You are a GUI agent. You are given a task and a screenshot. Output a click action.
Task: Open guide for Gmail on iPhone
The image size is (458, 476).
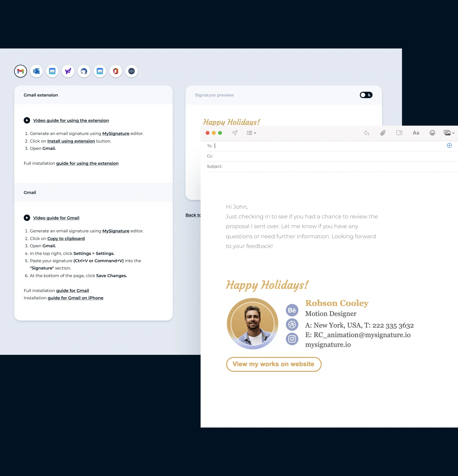[x=76, y=298]
